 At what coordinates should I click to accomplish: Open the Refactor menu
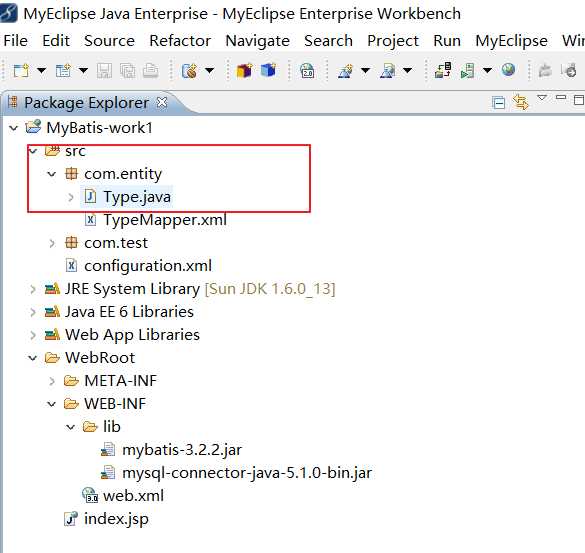coord(180,41)
